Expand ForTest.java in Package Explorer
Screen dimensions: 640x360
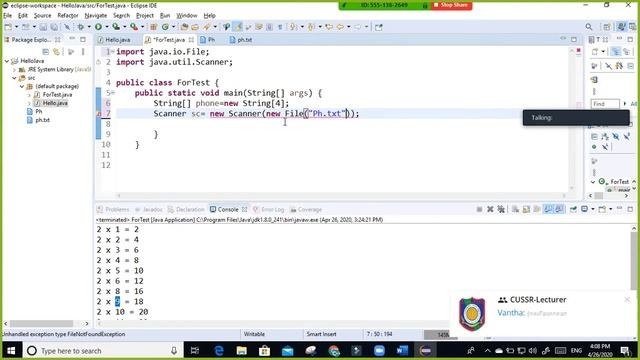click(x=29, y=95)
